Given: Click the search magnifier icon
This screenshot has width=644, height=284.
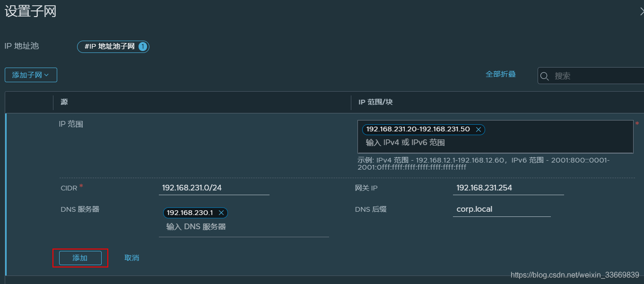Looking at the screenshot, I should [545, 76].
